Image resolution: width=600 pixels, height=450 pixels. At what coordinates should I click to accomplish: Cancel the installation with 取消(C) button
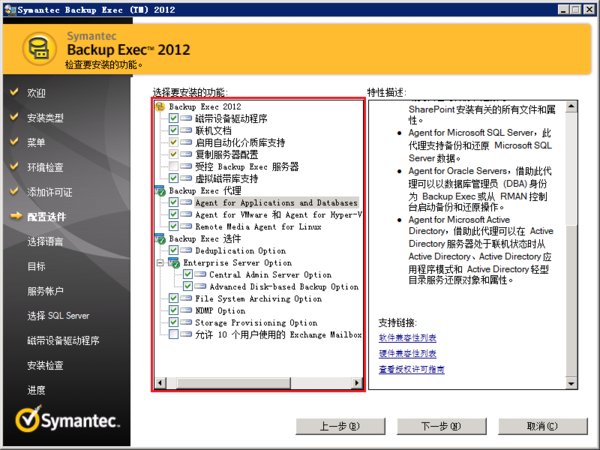543,426
